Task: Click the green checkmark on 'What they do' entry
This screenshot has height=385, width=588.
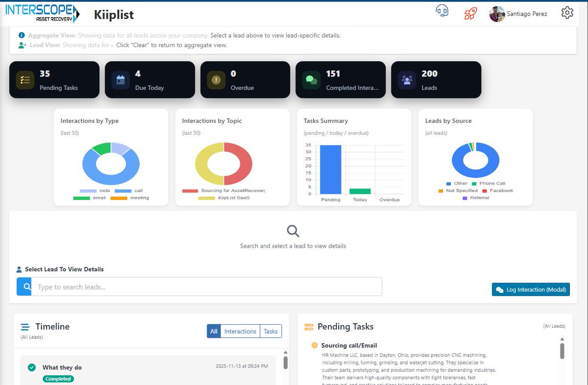Action: 32,367
